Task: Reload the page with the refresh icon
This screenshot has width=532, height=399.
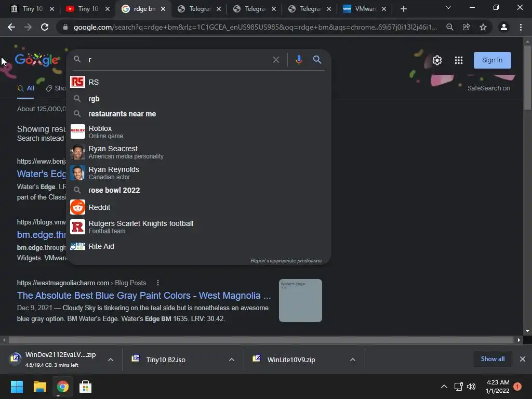Action: pos(45,27)
